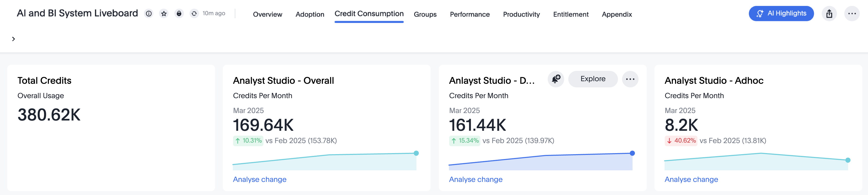868x195 pixels.
Task: Analyse change for Analyst Studio - Overall
Action: (260, 180)
